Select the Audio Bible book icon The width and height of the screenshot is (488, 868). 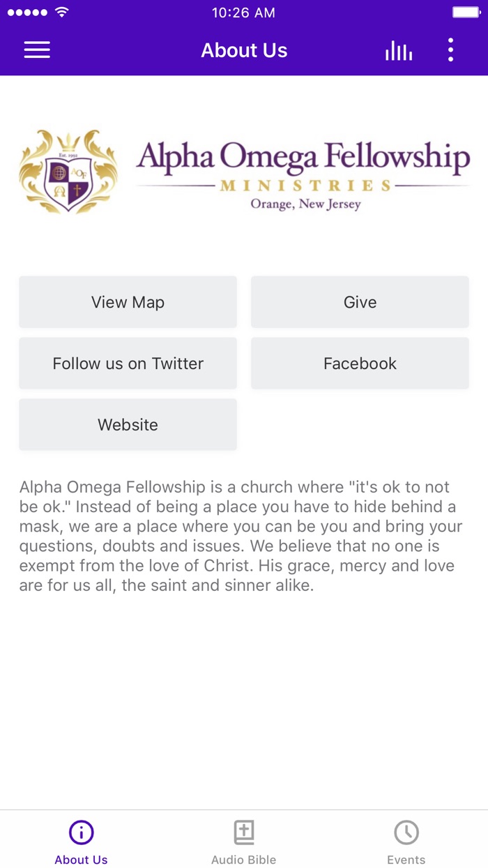coord(243,831)
